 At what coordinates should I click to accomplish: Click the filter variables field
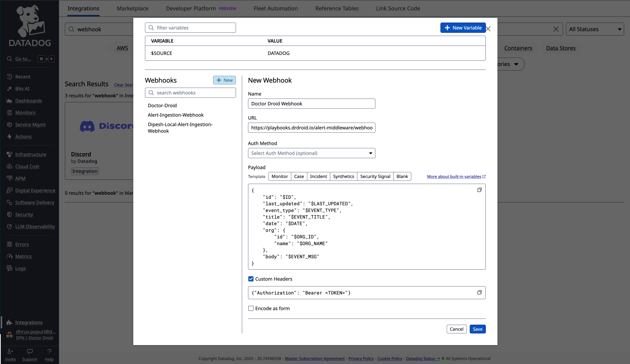click(190, 28)
